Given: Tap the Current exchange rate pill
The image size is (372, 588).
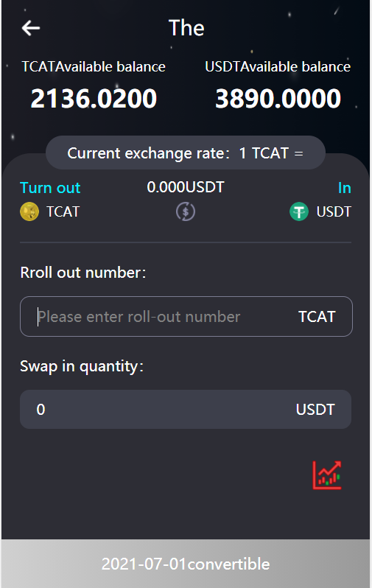Looking at the screenshot, I should (x=185, y=153).
